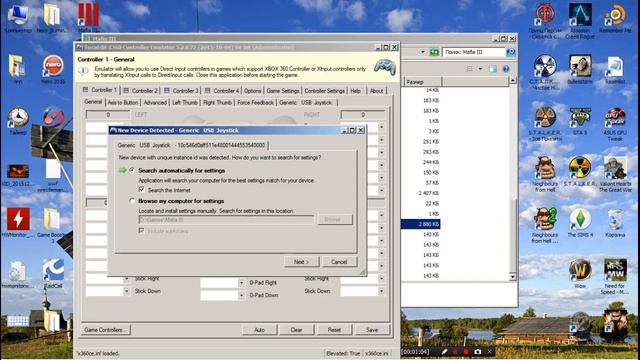
Task: Click the vertical scrollbar in Mafia III window
Action: (x=513, y=178)
